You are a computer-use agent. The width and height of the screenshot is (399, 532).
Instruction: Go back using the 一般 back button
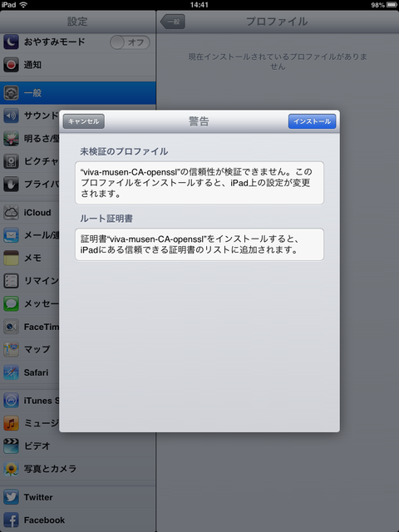(x=172, y=22)
